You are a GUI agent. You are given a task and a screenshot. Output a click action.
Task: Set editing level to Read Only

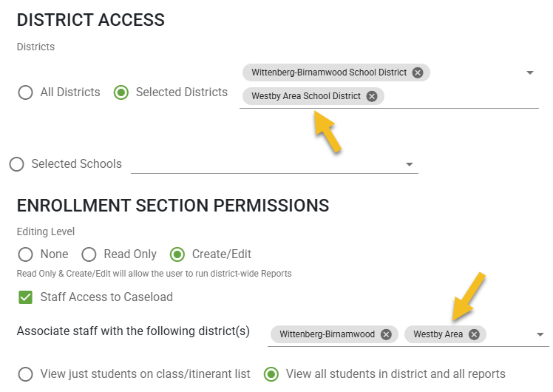(89, 254)
